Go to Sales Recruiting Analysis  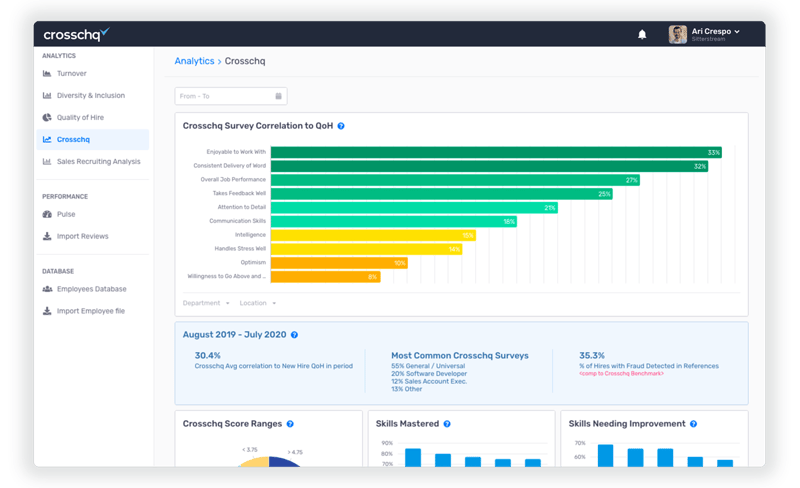pos(98,162)
